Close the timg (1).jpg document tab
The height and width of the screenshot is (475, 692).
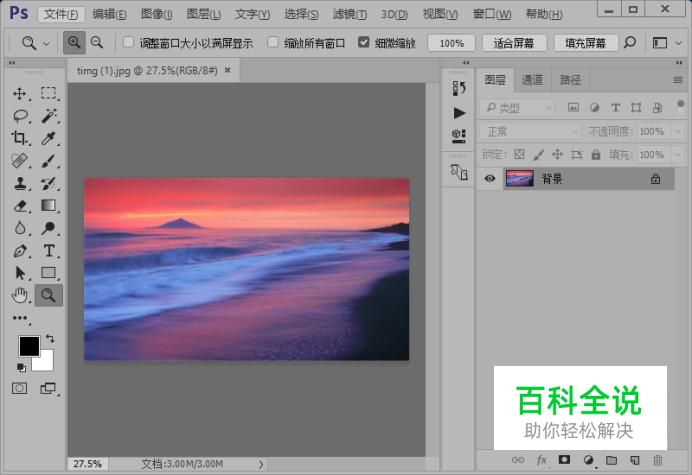(x=228, y=70)
